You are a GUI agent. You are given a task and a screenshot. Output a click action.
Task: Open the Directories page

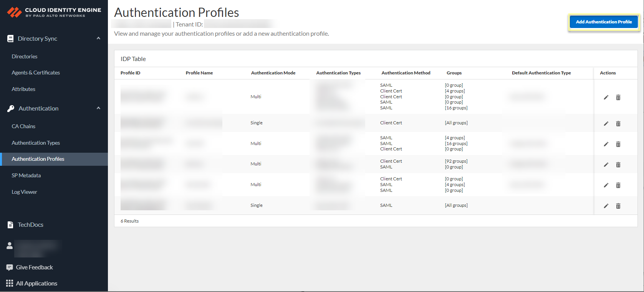[25, 56]
